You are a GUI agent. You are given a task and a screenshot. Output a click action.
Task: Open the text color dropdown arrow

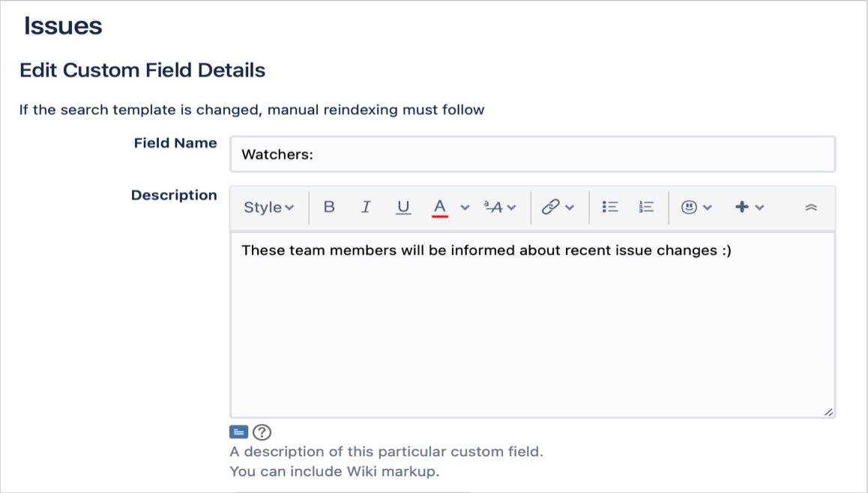465,208
